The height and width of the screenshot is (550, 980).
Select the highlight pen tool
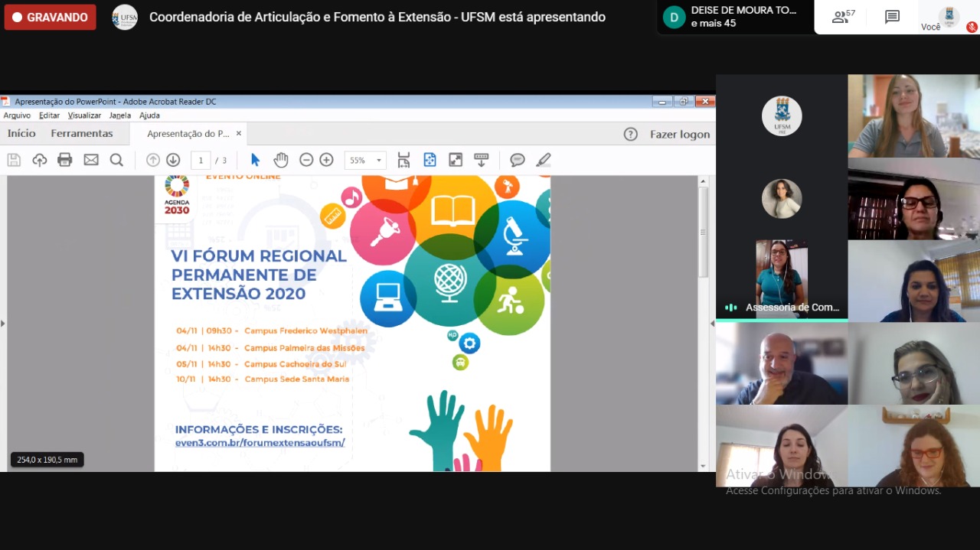click(x=543, y=160)
